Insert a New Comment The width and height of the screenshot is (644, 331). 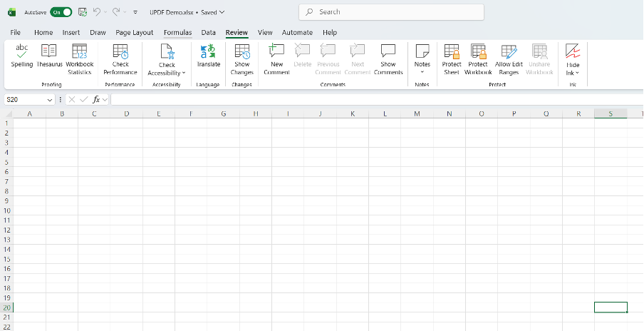[276, 56]
